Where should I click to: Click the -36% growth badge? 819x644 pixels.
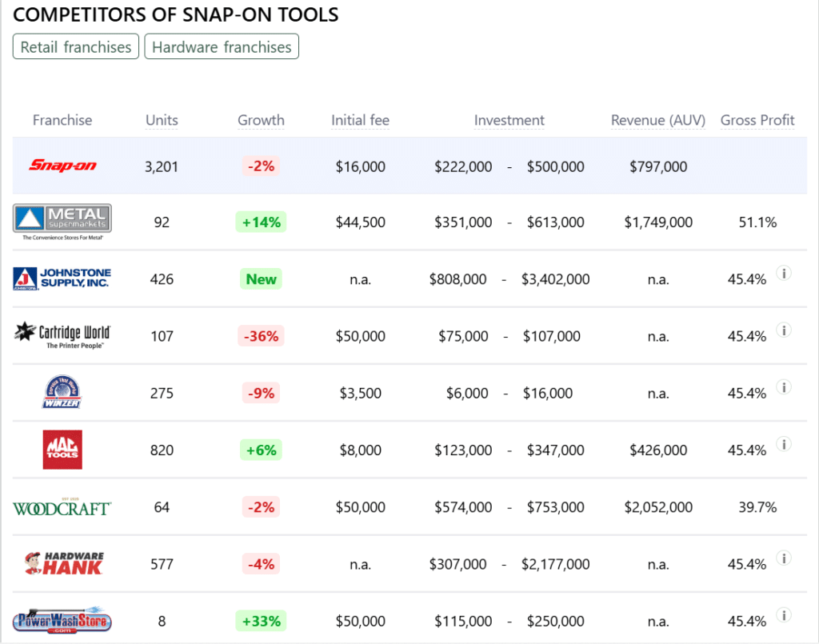(261, 336)
